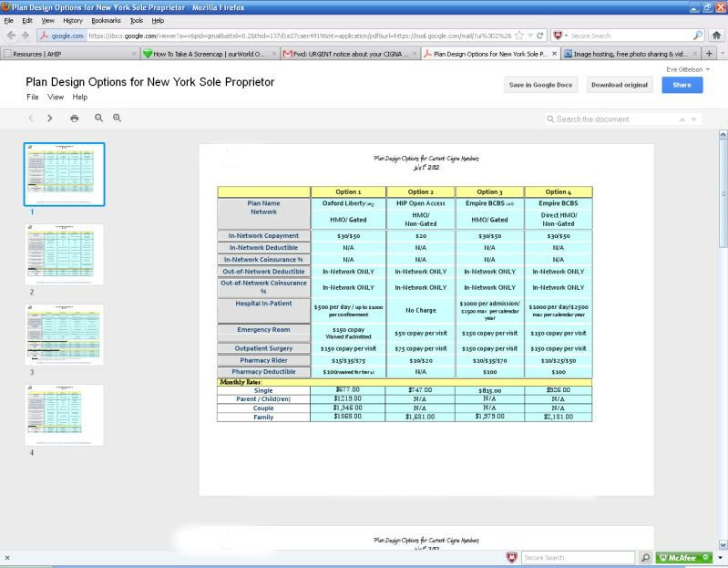Open the McAfee search engine dropdown icon
Screen dimensions: 728x568
point(560,36)
